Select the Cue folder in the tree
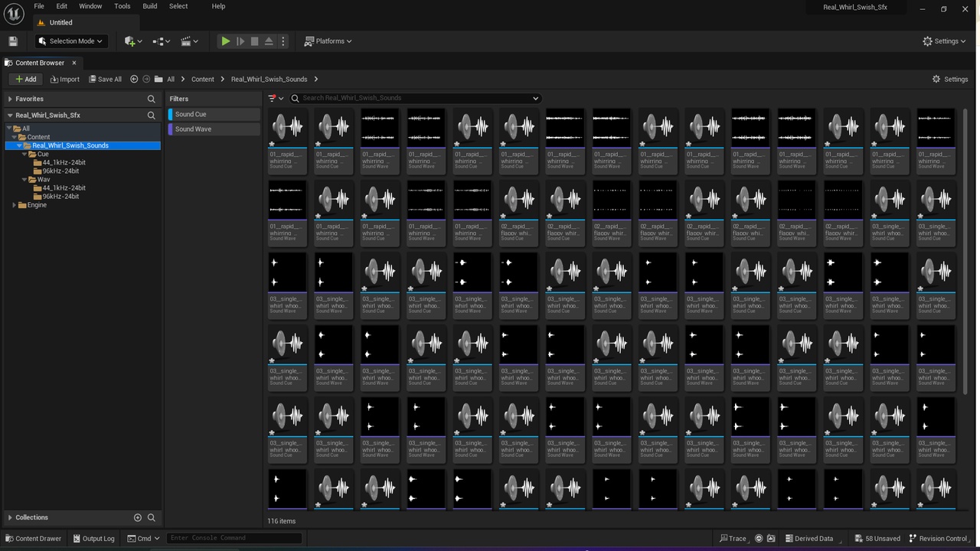The width and height of the screenshot is (980, 551). [43, 154]
